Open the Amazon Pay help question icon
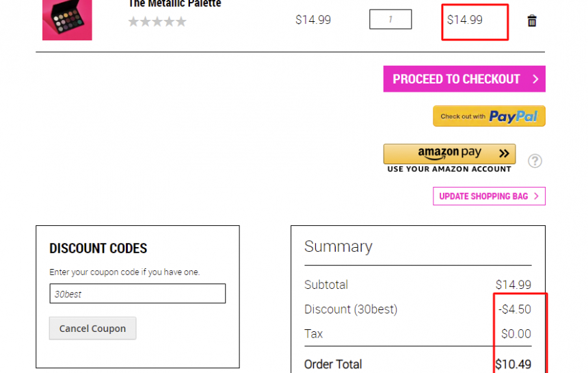The height and width of the screenshot is (373, 588). click(x=535, y=161)
